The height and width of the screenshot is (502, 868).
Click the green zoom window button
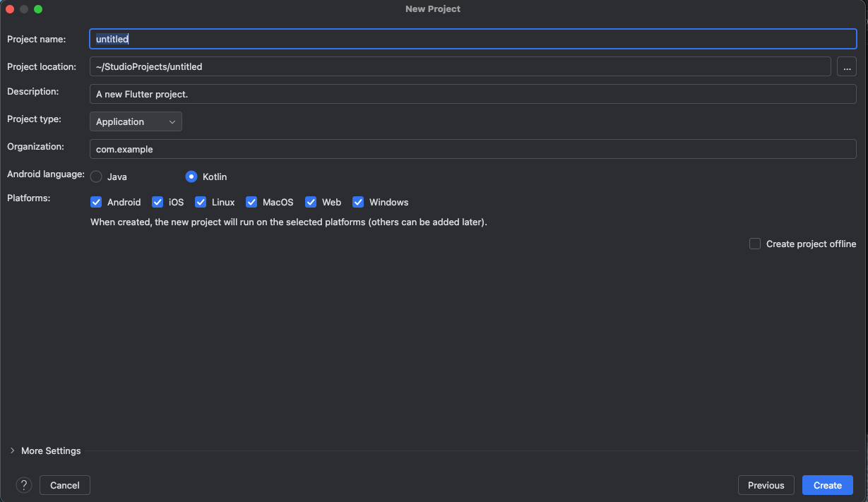38,9
